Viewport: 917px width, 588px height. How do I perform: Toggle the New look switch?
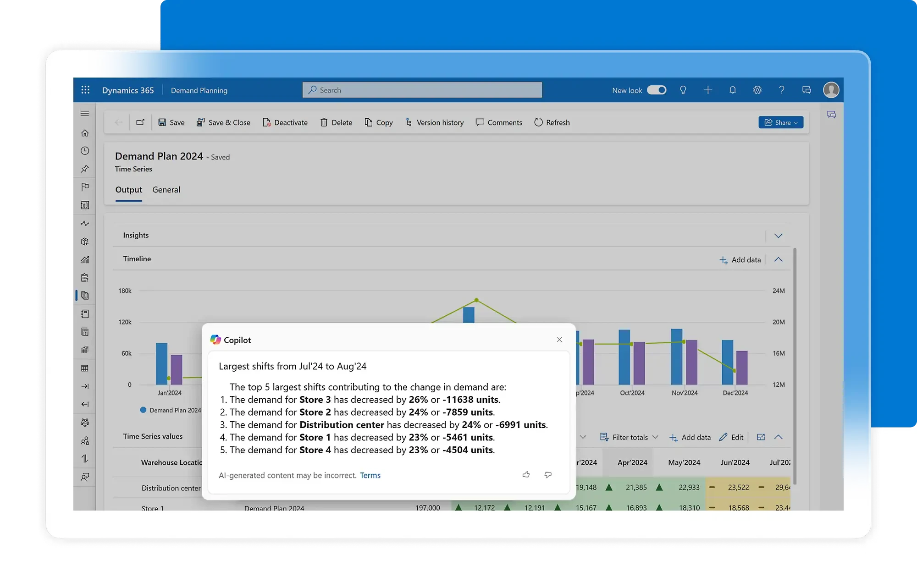657,90
